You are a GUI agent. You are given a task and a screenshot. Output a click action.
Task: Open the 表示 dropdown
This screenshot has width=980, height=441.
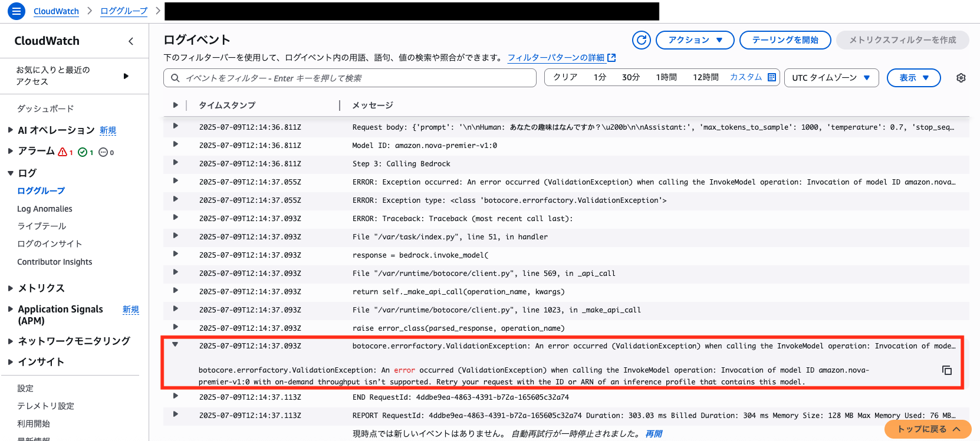coord(913,78)
